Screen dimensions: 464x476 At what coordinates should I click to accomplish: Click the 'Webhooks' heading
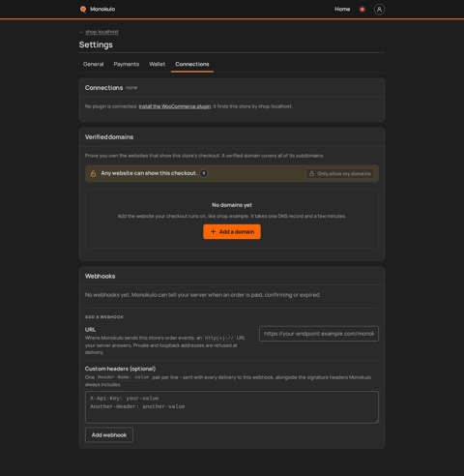click(x=101, y=276)
